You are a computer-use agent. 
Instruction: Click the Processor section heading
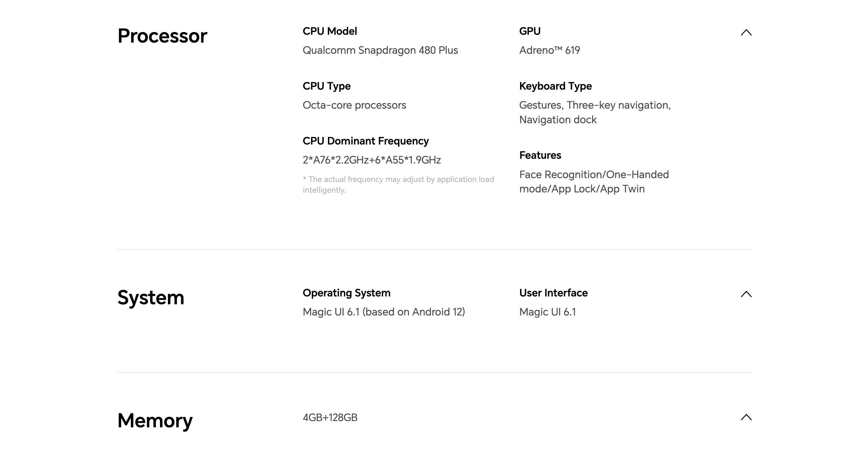[x=162, y=36]
